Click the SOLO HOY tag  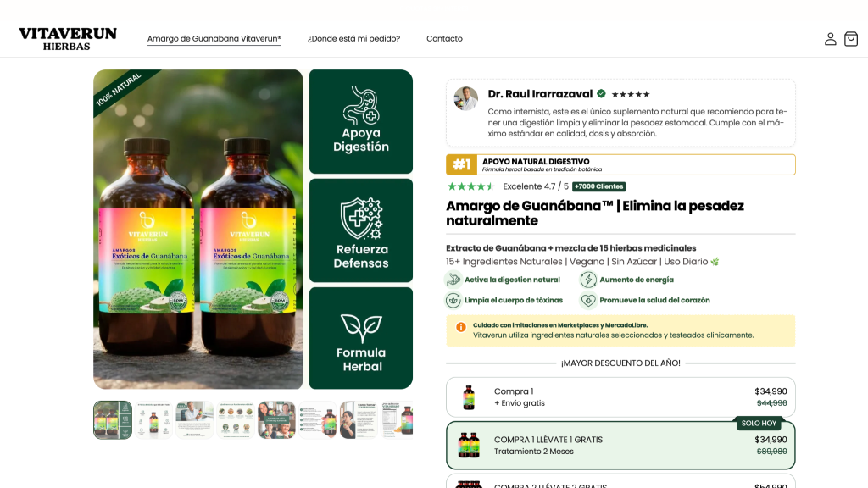[x=759, y=424]
